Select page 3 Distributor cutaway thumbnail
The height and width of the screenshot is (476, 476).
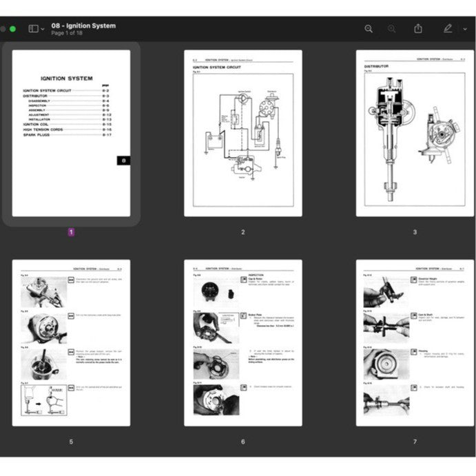coord(415,133)
